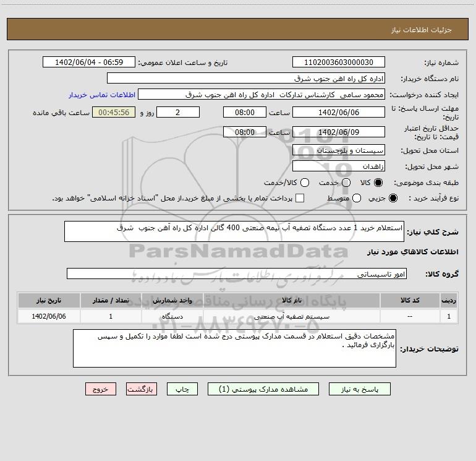Open مشاهده مدارک پیوستی (1) button
The height and width of the screenshot is (461, 476).
[263, 389]
